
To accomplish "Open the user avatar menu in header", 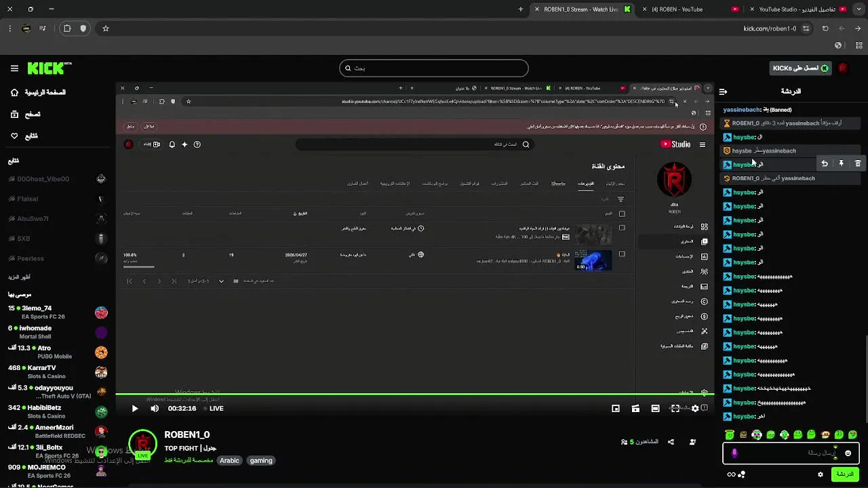I will [x=843, y=68].
